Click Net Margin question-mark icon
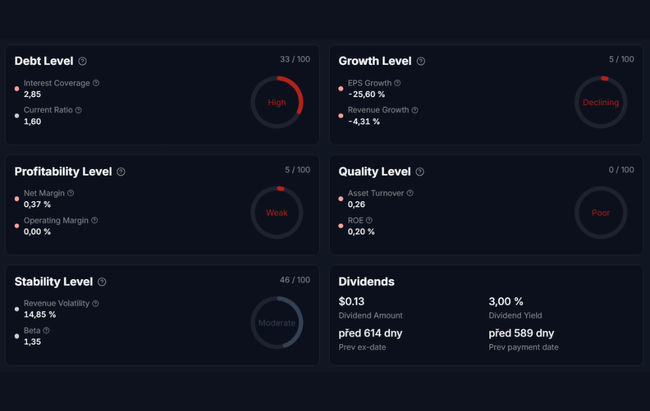This screenshot has height=411, width=650. [x=70, y=193]
